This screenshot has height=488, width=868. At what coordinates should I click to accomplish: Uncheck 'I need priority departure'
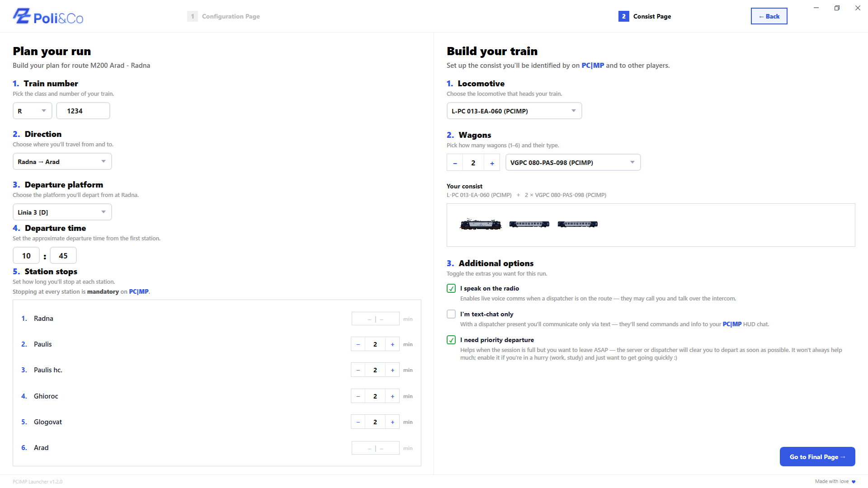pyautogui.click(x=451, y=340)
